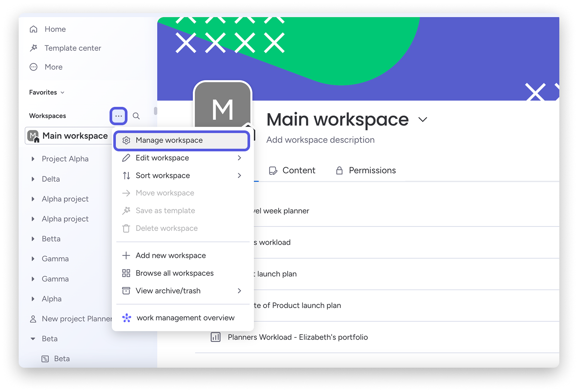Click the Add workspace description link
Image resolution: width=578 pixels, height=392 pixels.
tap(320, 140)
